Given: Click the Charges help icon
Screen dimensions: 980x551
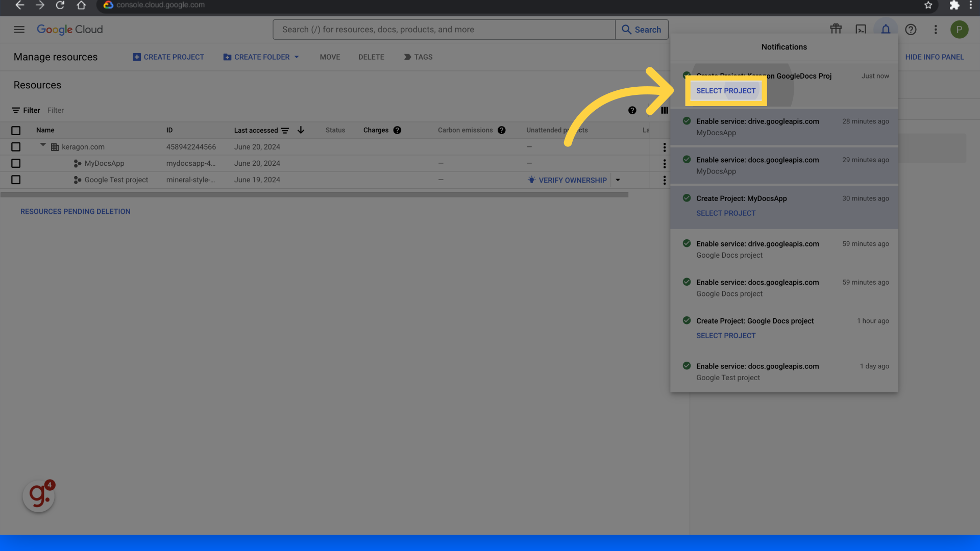Looking at the screenshot, I should pos(397,130).
